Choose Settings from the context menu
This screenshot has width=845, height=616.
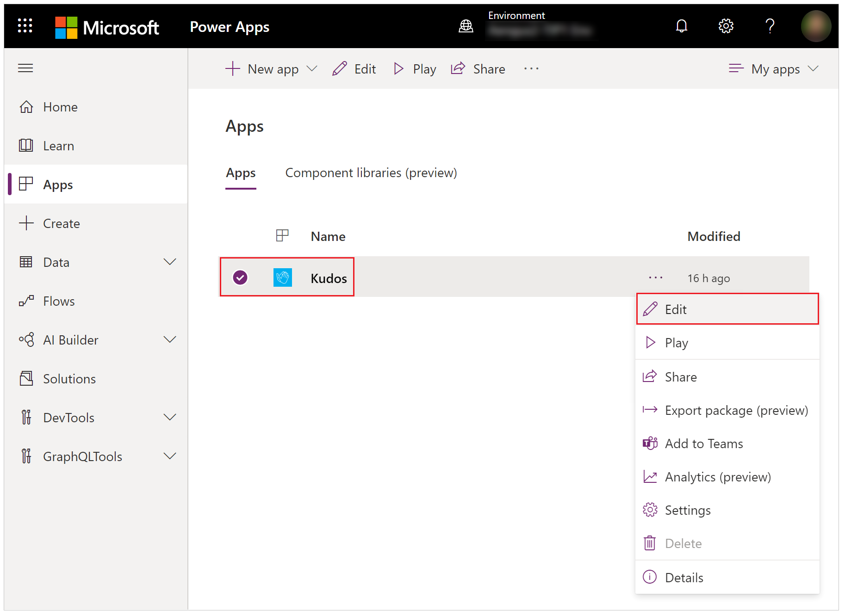[x=727, y=510]
